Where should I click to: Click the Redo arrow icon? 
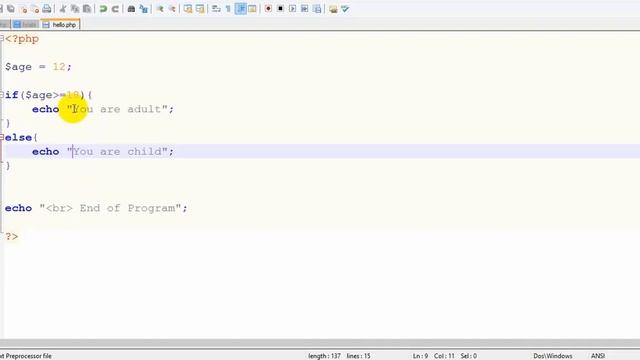(x=115, y=9)
